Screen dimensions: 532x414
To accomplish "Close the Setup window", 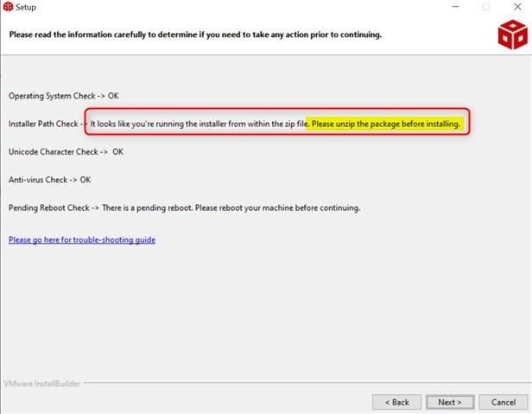I will click(517, 7).
